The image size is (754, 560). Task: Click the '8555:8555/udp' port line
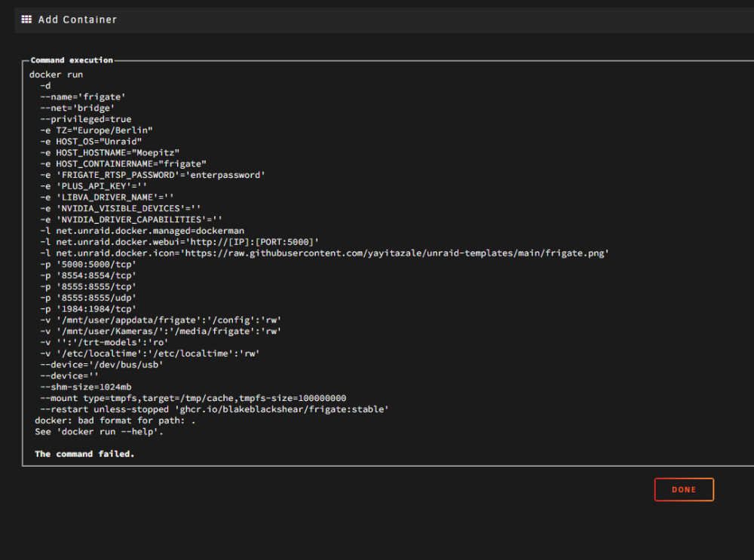(88, 298)
